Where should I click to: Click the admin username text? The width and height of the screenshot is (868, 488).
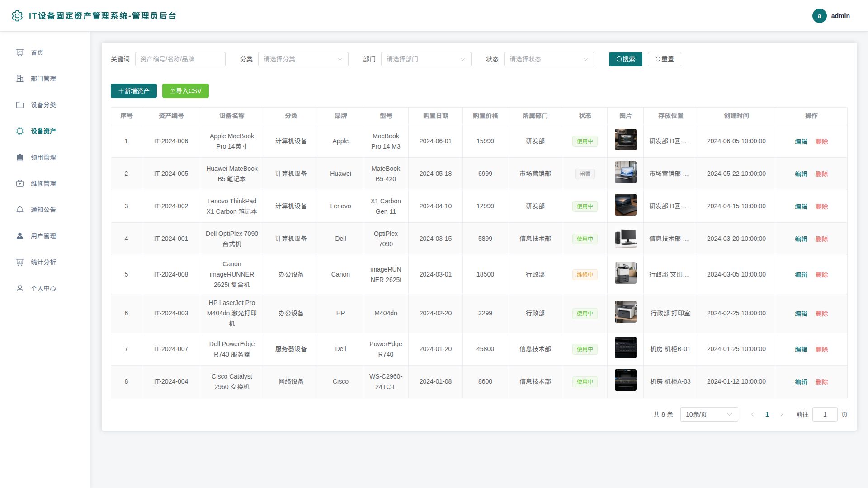click(x=840, y=16)
